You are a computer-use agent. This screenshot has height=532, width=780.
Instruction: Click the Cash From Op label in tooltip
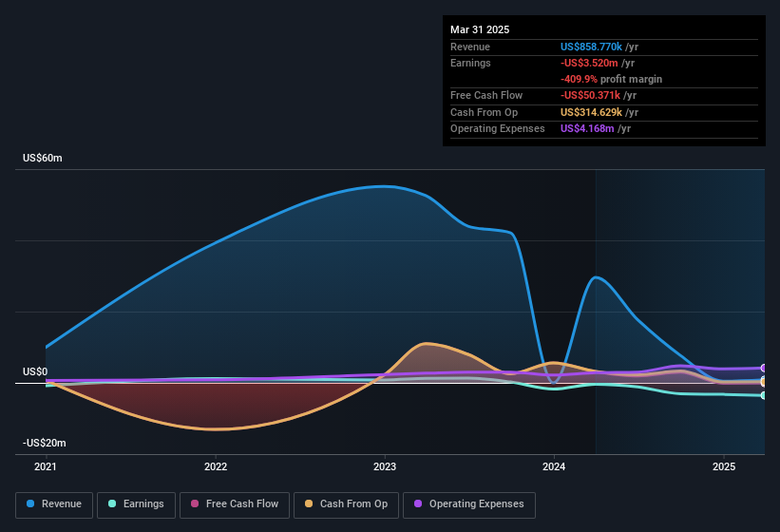[x=484, y=112]
